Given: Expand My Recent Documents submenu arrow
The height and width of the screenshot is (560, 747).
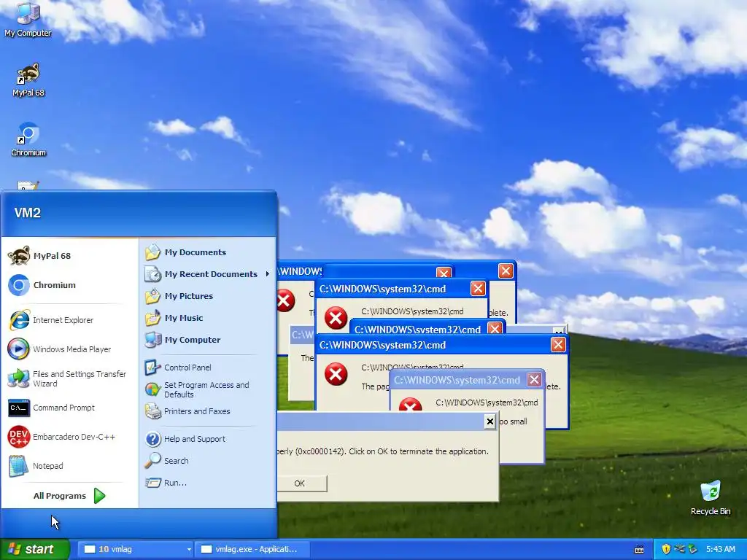Looking at the screenshot, I should (267, 274).
